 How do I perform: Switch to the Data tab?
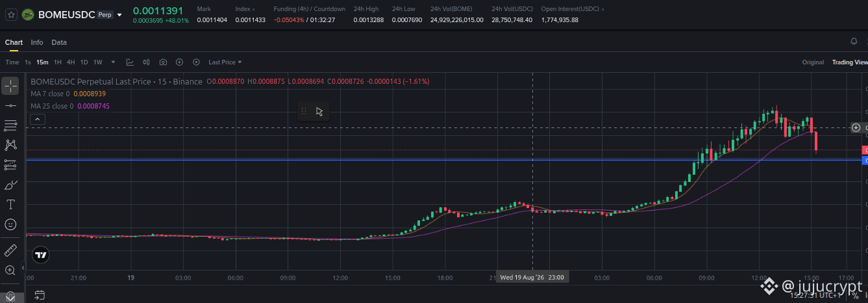point(59,42)
